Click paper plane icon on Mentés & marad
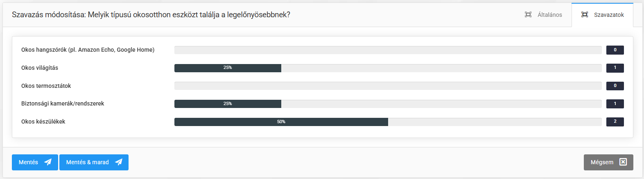 point(119,162)
